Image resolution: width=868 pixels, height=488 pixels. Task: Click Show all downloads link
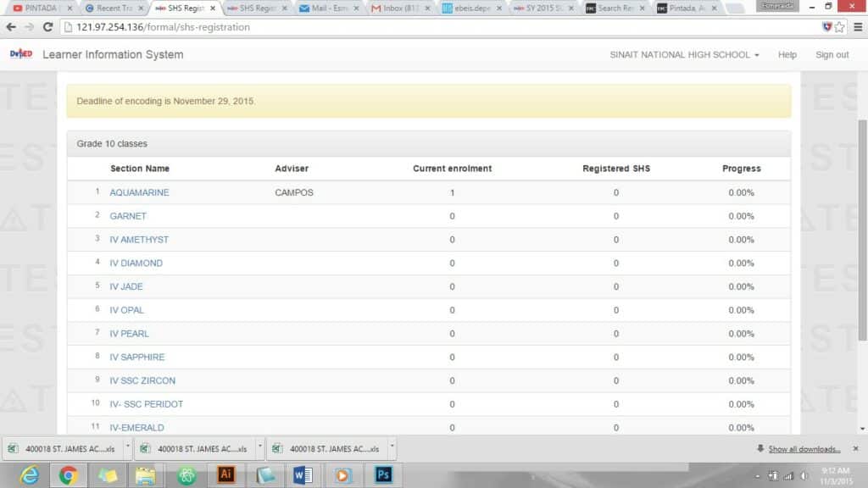(x=804, y=449)
